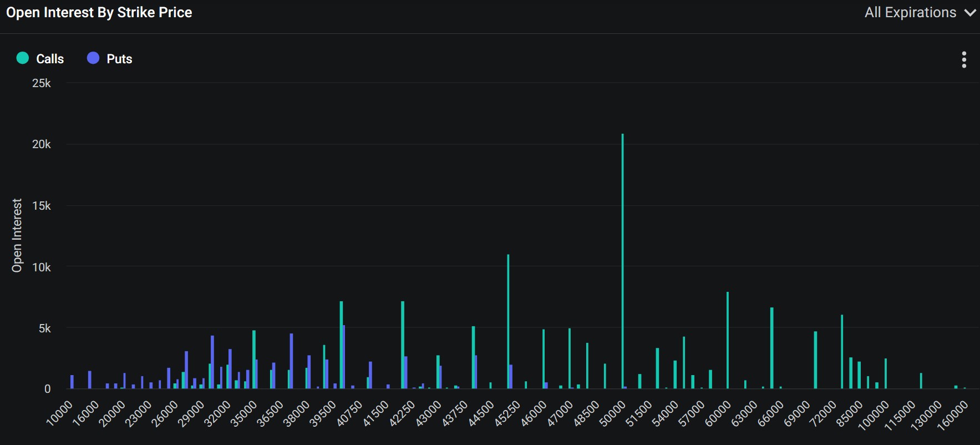Click the 72000 strike axis label
Viewport: 980px width, 445px height.
click(822, 414)
